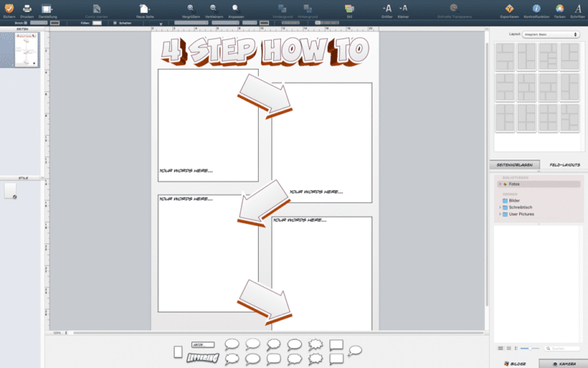Click the Kamera button
The width and height of the screenshot is (588, 368).
coord(563,363)
